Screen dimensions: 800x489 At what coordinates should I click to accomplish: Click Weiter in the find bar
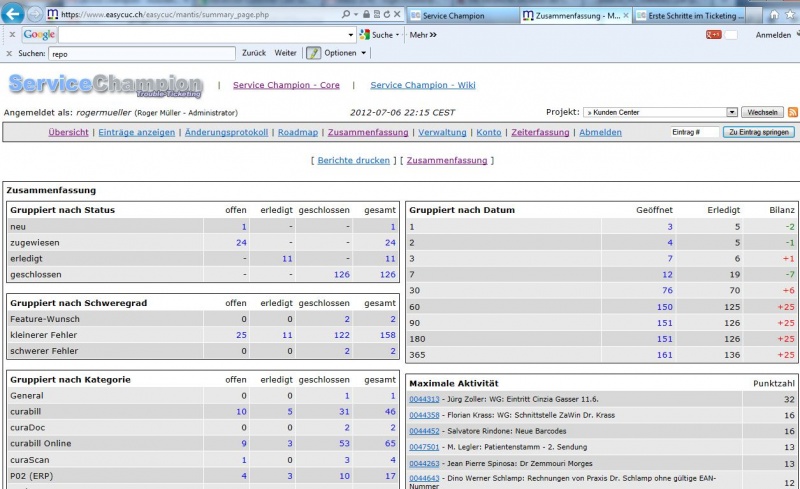(285, 53)
